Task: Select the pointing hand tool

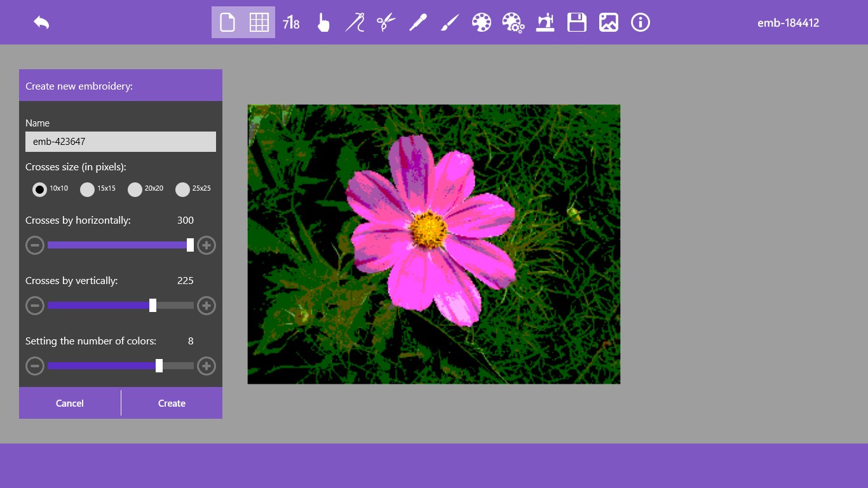Action: pos(323,24)
